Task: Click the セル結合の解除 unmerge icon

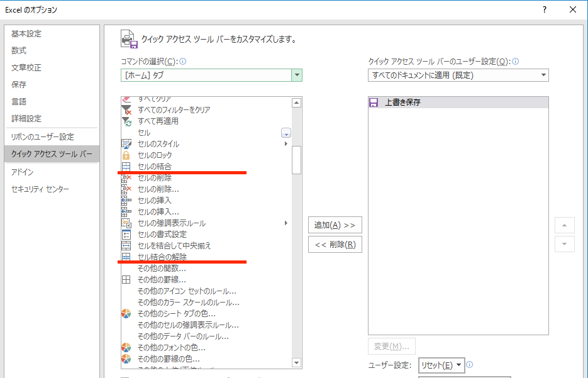Action: pos(126,257)
